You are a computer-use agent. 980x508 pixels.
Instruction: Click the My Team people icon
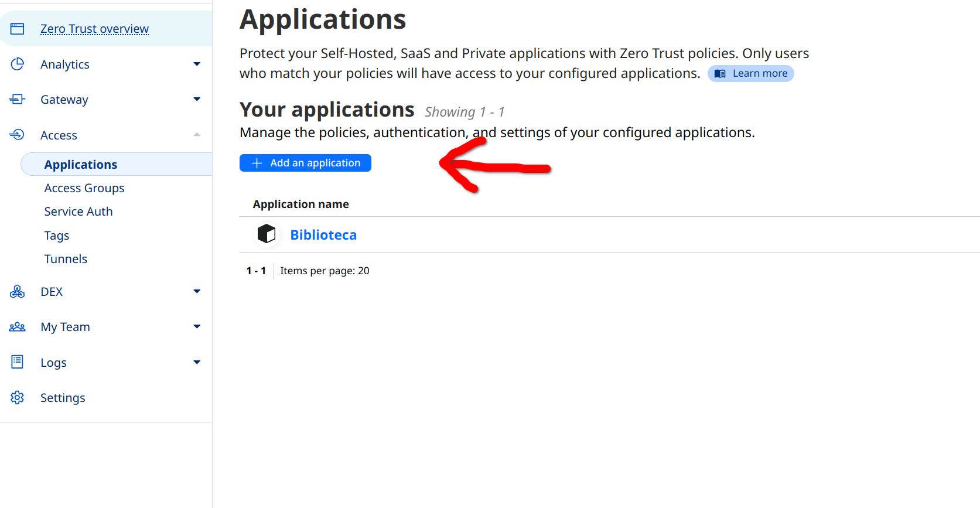click(x=17, y=327)
